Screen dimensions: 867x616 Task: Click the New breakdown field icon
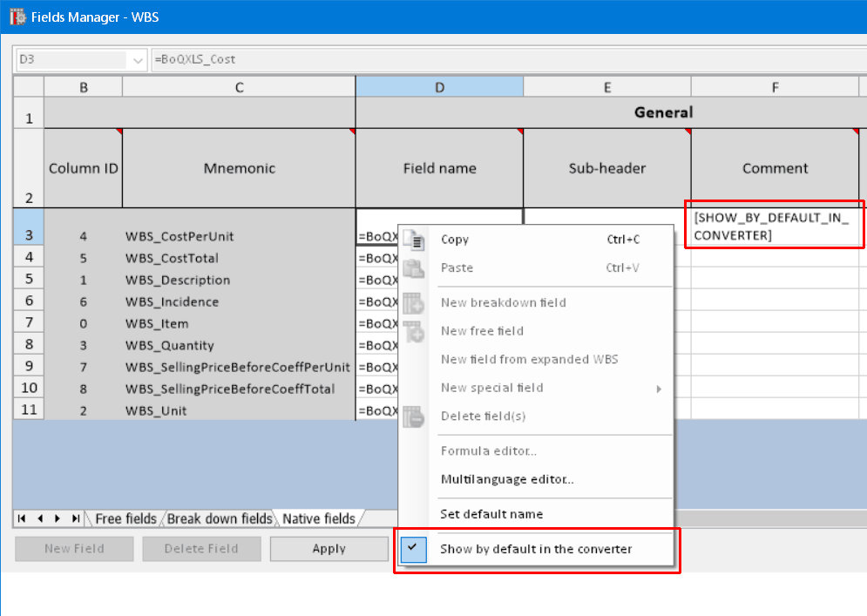[x=413, y=303]
